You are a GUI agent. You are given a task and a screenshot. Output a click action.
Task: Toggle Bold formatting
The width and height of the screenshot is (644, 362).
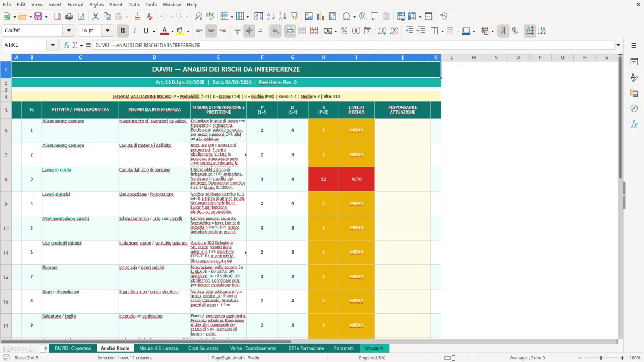point(123,31)
